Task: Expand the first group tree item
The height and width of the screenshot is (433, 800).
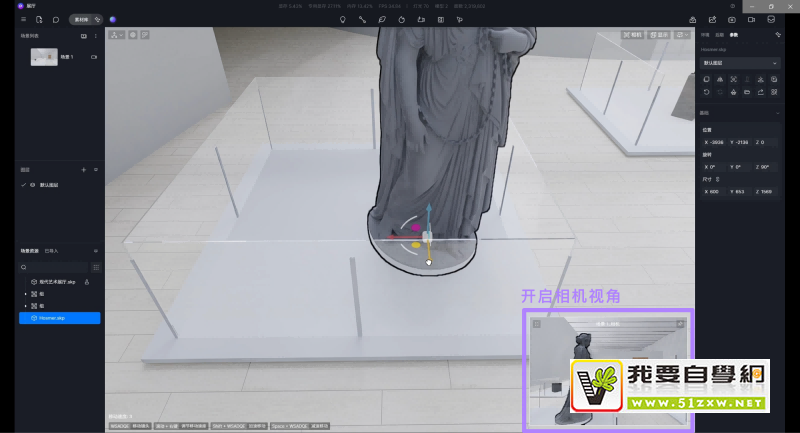Action: (25, 294)
